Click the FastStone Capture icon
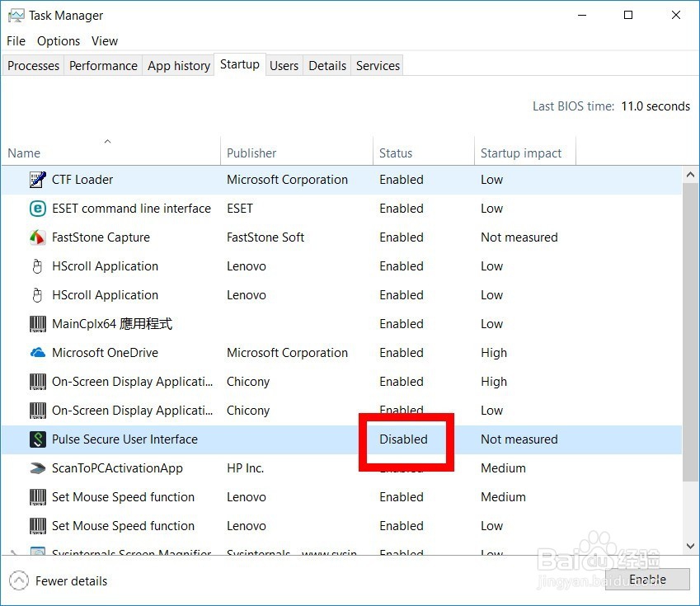This screenshot has width=700, height=606. click(37, 237)
